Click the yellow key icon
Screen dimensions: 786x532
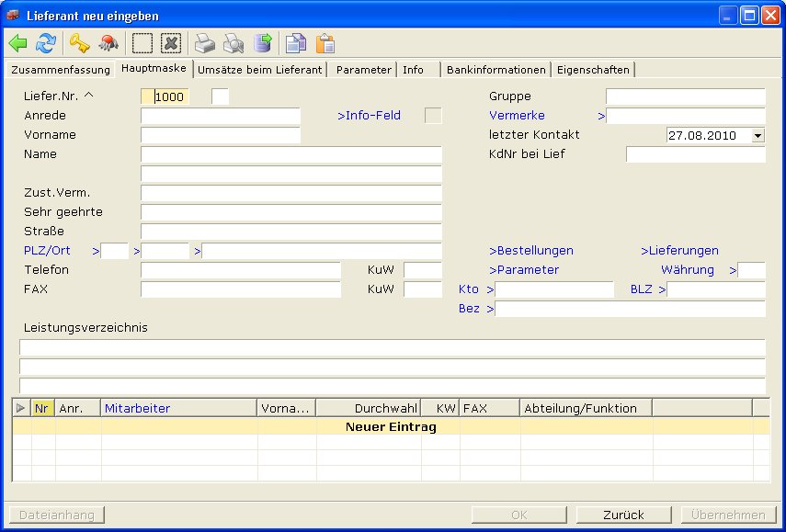click(x=80, y=43)
